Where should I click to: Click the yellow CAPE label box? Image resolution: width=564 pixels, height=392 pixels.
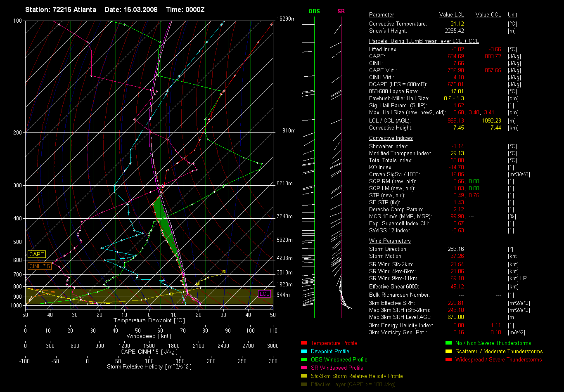pyautogui.click(x=37, y=255)
